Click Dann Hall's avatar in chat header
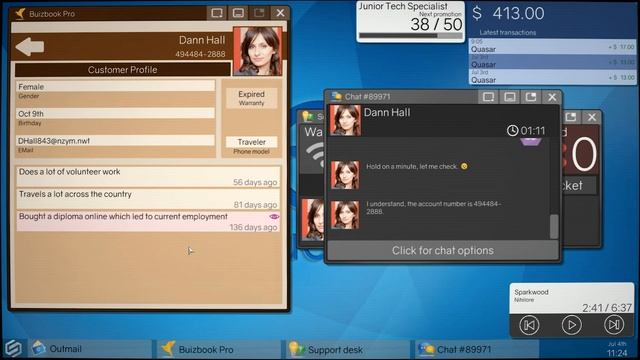The width and height of the screenshot is (640, 360). click(x=345, y=120)
